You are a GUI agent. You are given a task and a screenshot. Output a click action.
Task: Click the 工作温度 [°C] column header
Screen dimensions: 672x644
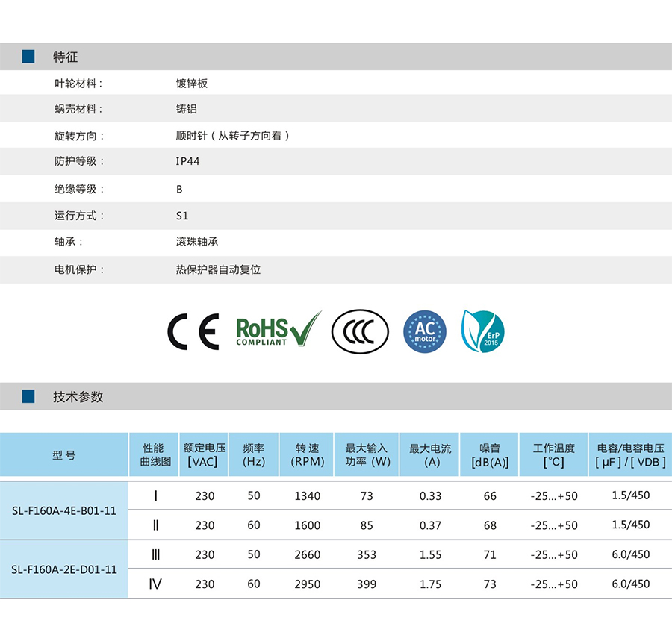click(x=554, y=454)
